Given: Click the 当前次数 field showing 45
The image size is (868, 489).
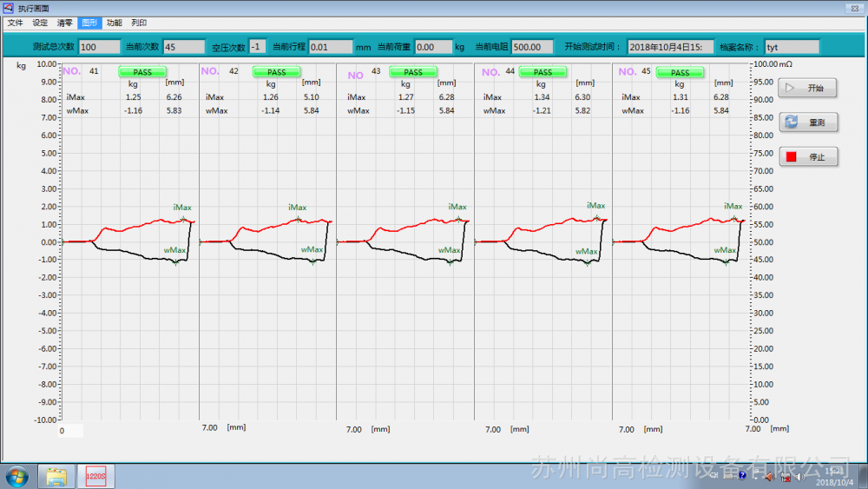Looking at the screenshot, I should point(183,47).
